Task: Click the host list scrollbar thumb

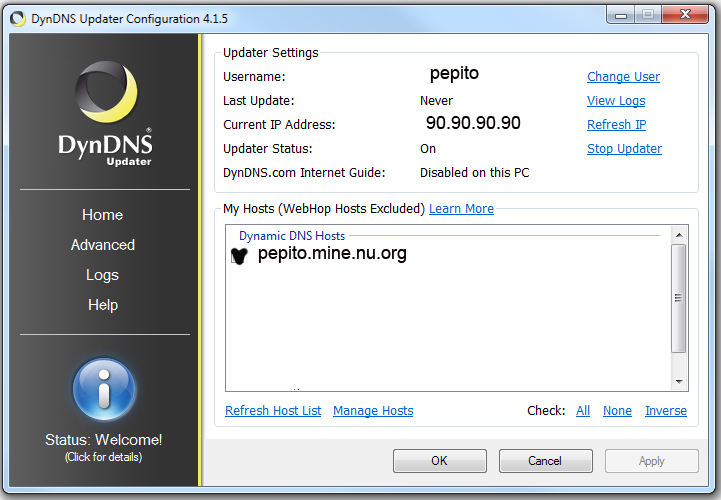Action: (678, 298)
